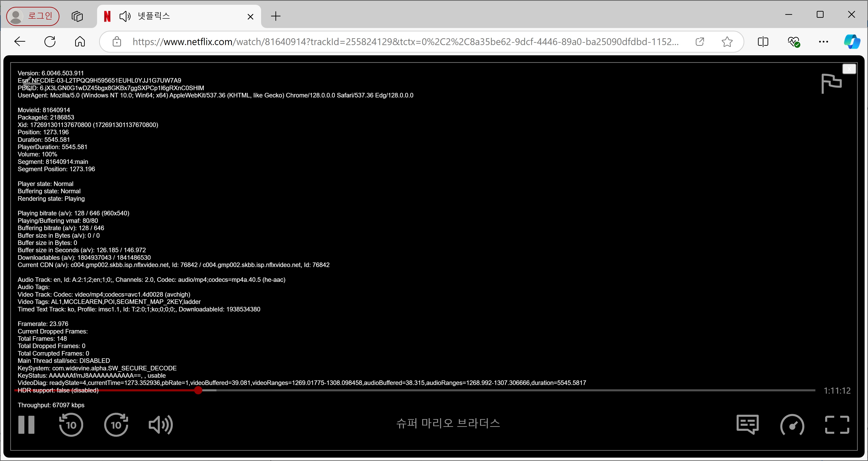Pause the Netflix video playback
The image size is (868, 461).
coord(26,425)
